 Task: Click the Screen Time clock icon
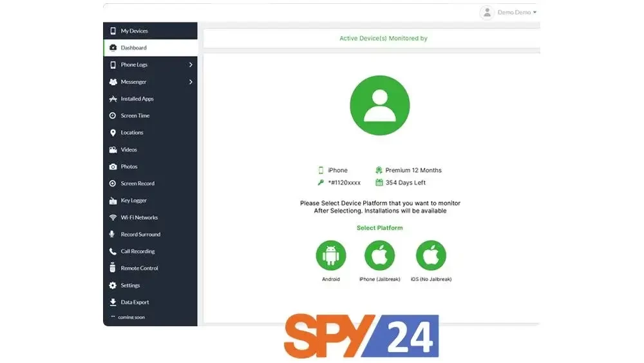pyautogui.click(x=113, y=115)
